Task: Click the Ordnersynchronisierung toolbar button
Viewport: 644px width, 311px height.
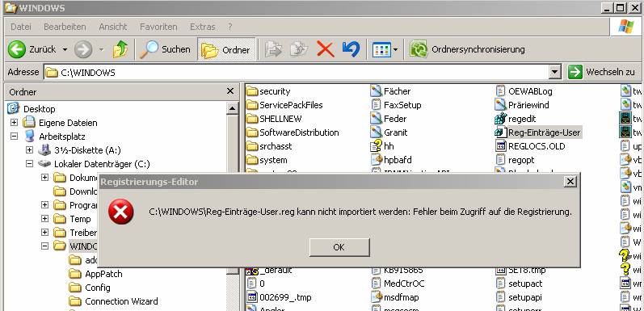Action: point(467,50)
